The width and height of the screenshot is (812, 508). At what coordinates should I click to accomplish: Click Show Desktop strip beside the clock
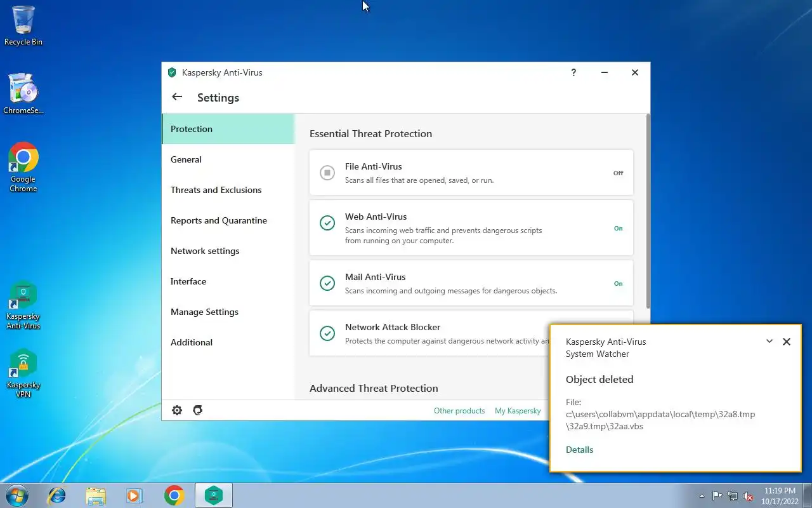pos(807,496)
